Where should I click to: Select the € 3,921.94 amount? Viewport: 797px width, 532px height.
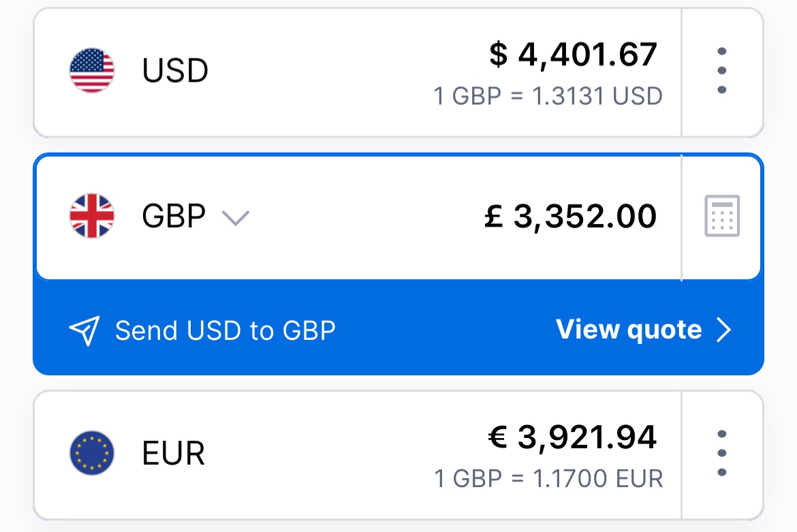click(572, 437)
